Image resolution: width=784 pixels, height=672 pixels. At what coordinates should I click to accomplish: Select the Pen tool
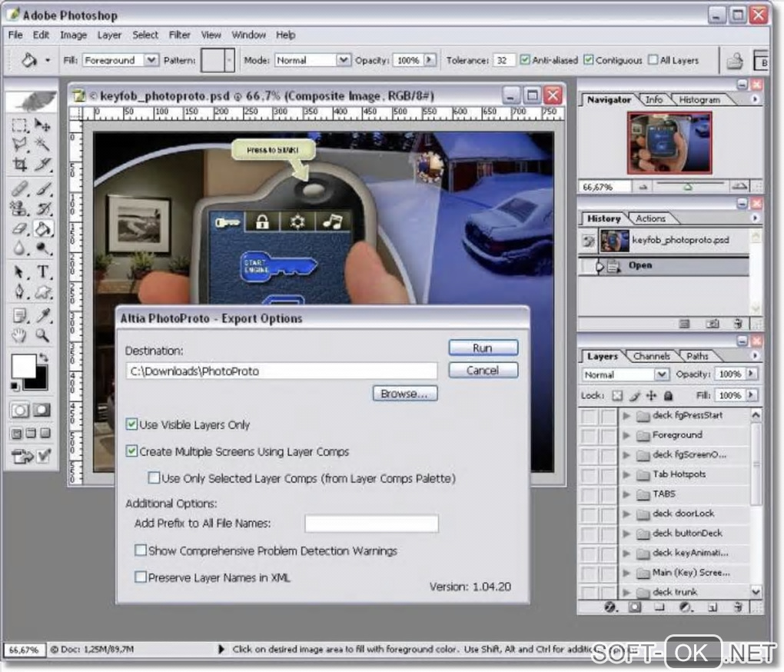pyautogui.click(x=19, y=291)
